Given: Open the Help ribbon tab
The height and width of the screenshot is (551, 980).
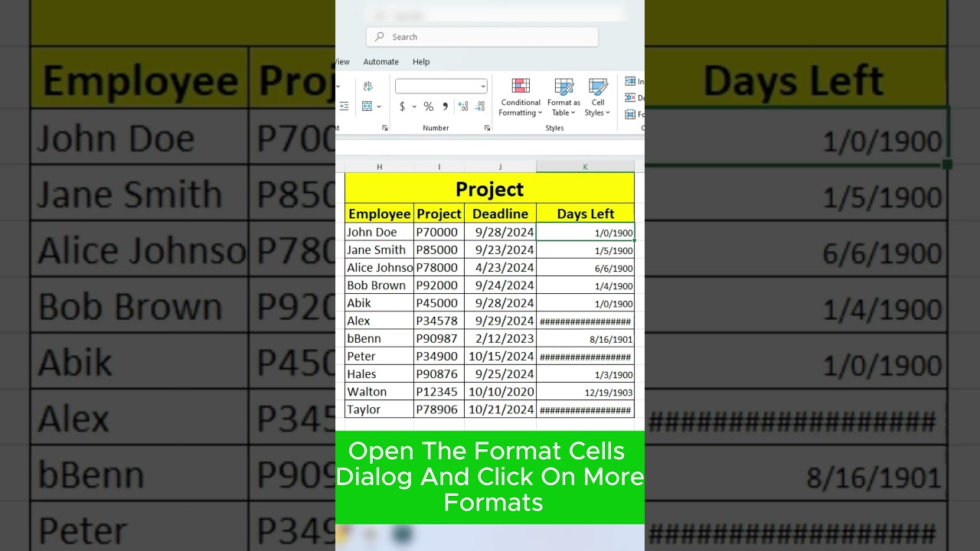Looking at the screenshot, I should coord(421,62).
